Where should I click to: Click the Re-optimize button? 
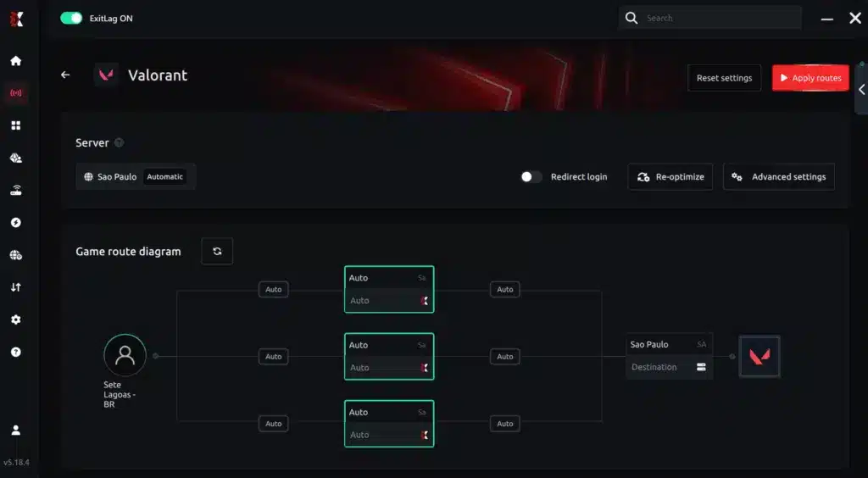pos(670,176)
